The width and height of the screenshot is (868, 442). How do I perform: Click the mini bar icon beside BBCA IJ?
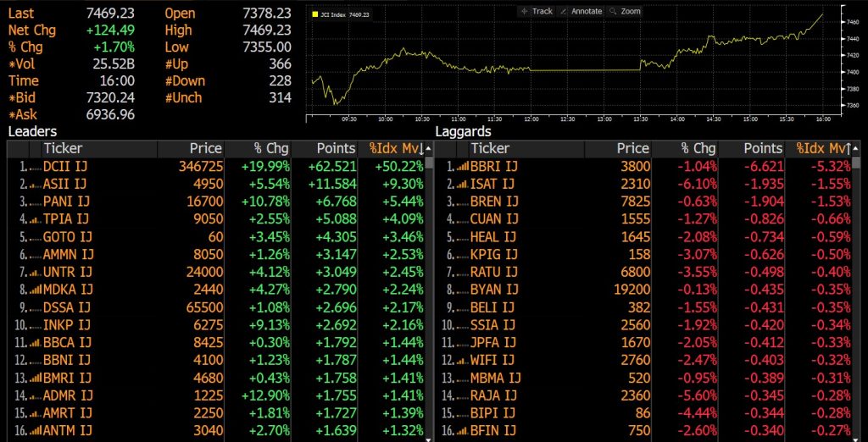pyautogui.click(x=36, y=343)
